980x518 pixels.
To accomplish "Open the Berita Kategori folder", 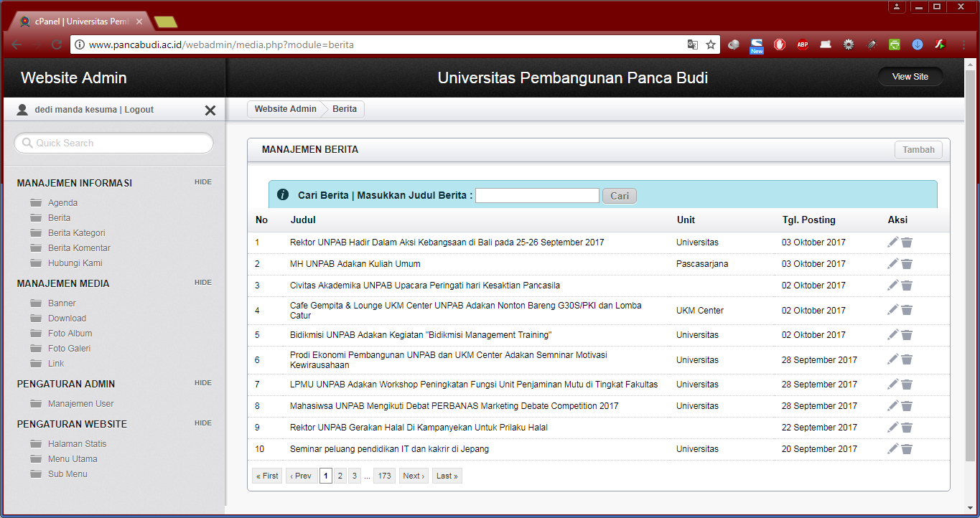I will coord(76,233).
